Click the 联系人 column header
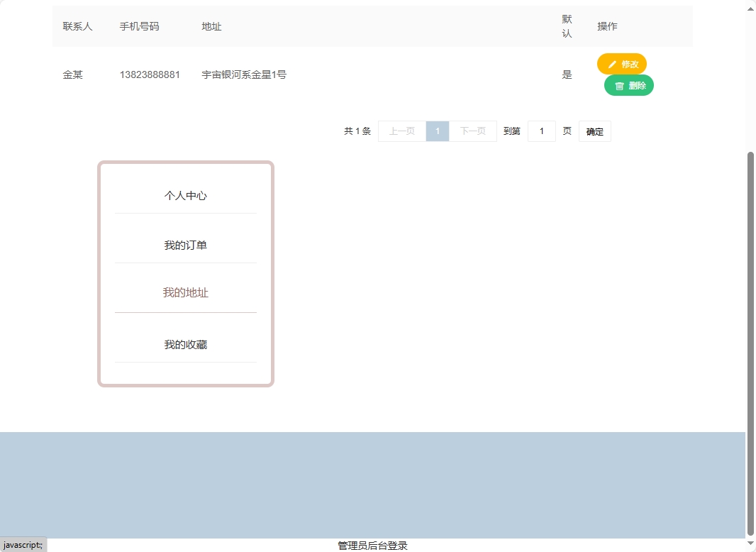The height and width of the screenshot is (552, 756). tap(77, 26)
